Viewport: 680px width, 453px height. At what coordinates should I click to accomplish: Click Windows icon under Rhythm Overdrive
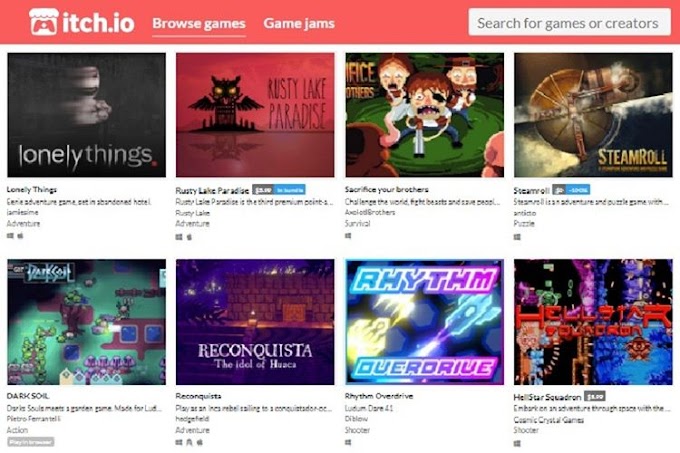(x=348, y=442)
